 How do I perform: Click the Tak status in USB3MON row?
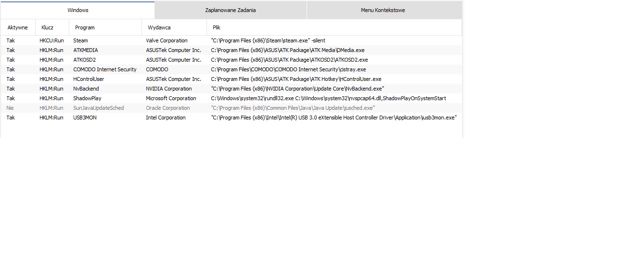click(11, 118)
